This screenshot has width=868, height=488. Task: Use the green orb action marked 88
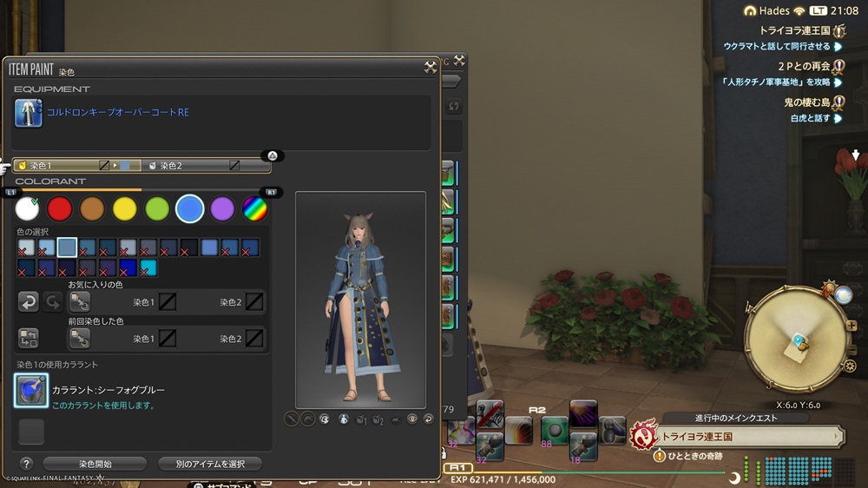click(x=554, y=432)
